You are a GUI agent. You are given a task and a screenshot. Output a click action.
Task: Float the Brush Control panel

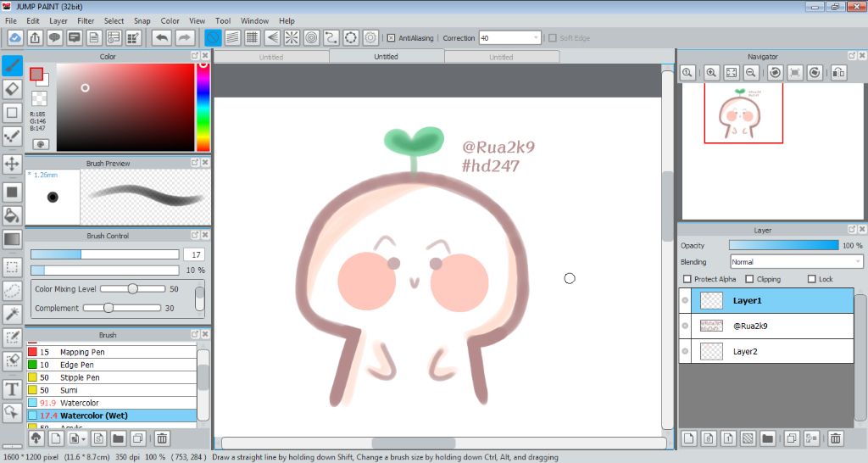195,235
